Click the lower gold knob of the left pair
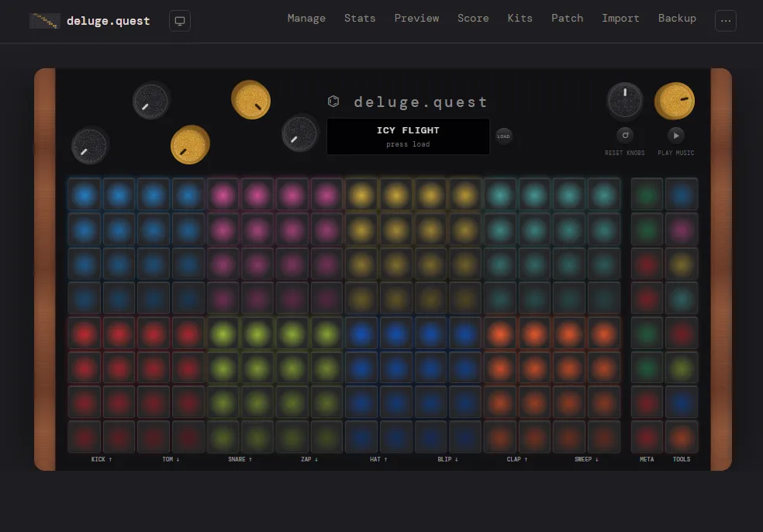The image size is (763, 532). 190,144
